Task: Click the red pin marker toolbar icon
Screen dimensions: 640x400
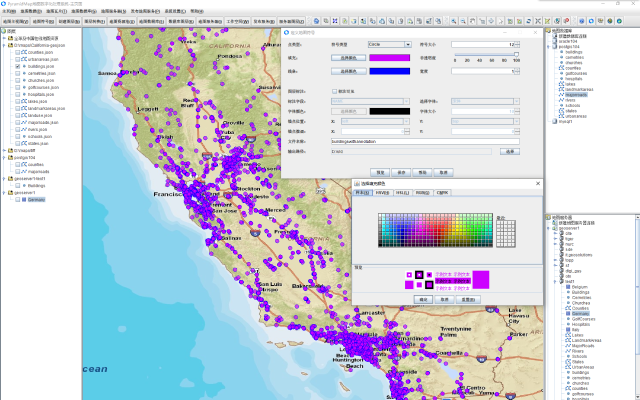Action: (567, 21)
